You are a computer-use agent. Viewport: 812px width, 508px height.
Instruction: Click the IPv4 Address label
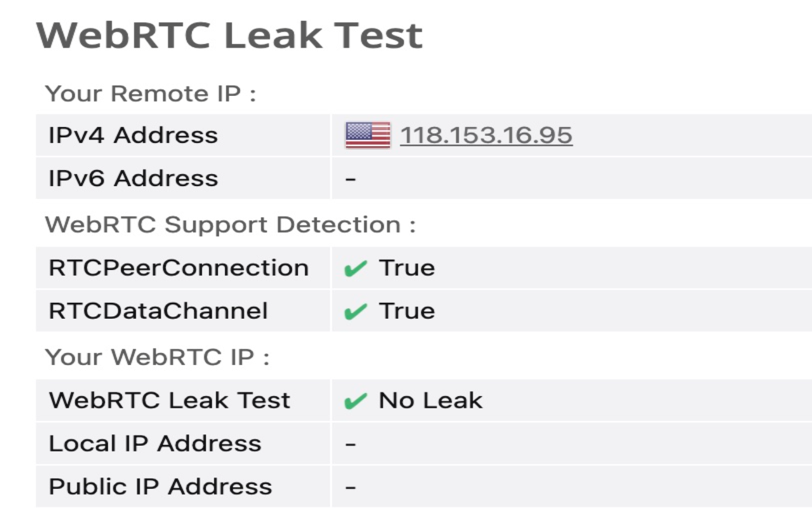(133, 135)
